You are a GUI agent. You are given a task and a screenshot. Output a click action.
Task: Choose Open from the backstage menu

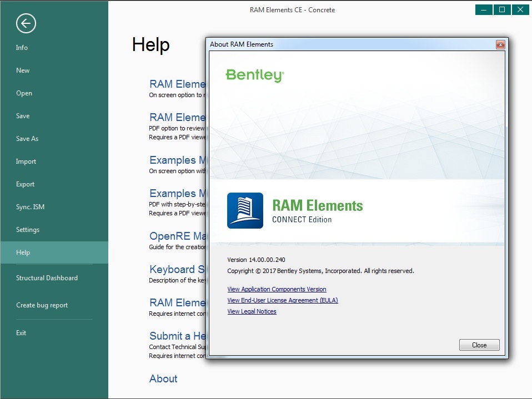[x=24, y=93]
